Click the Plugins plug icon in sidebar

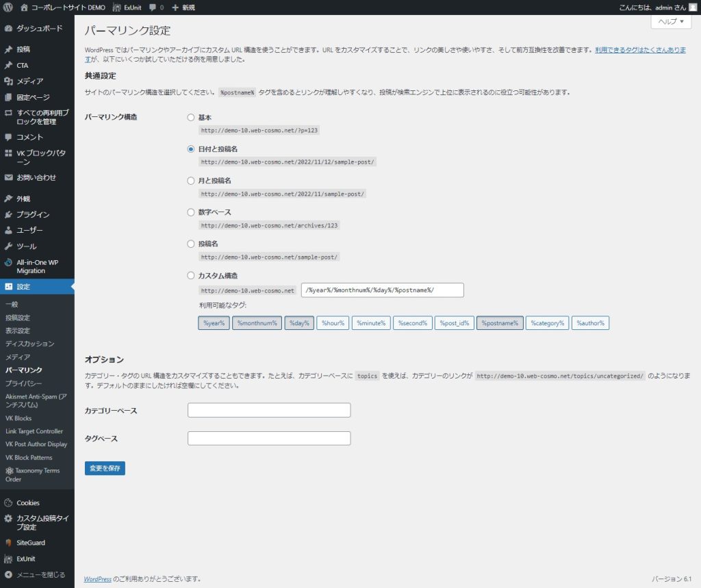coord(8,214)
